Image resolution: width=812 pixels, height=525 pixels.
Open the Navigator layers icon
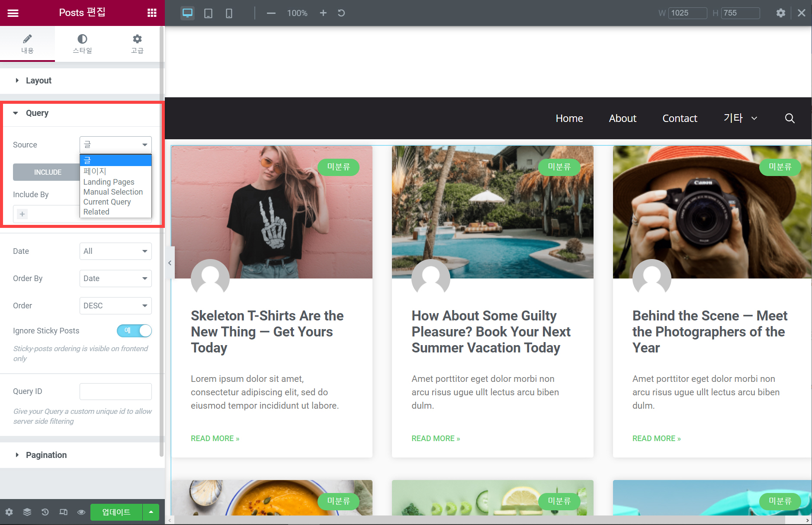click(x=27, y=512)
